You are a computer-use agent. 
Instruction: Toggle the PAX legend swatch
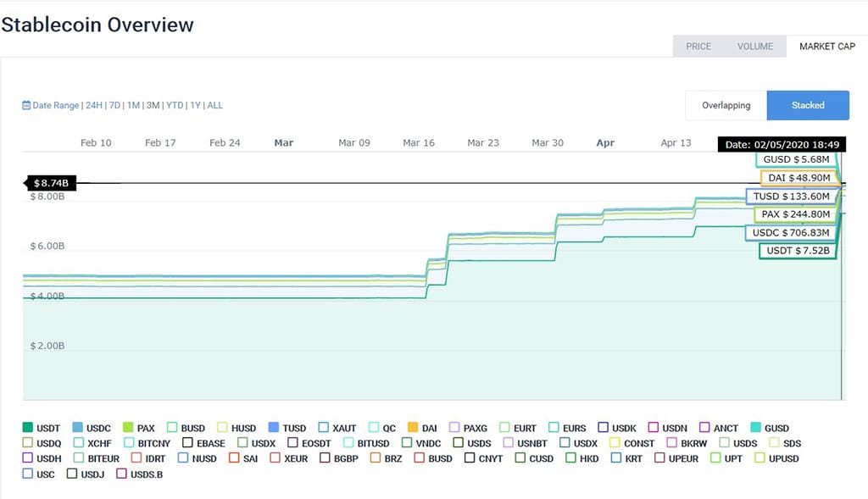128,428
